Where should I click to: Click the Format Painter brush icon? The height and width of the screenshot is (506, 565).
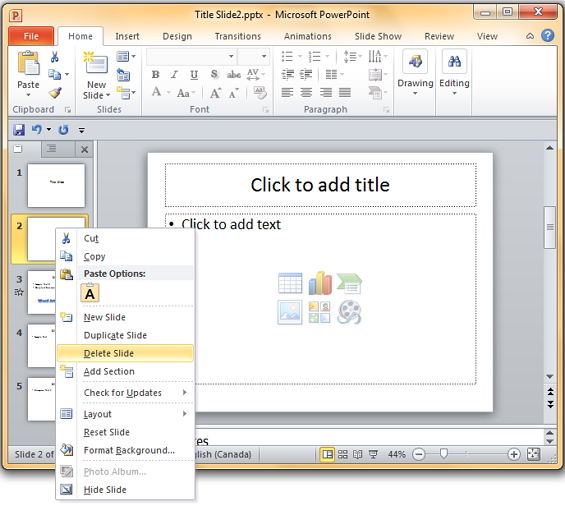coord(55,93)
